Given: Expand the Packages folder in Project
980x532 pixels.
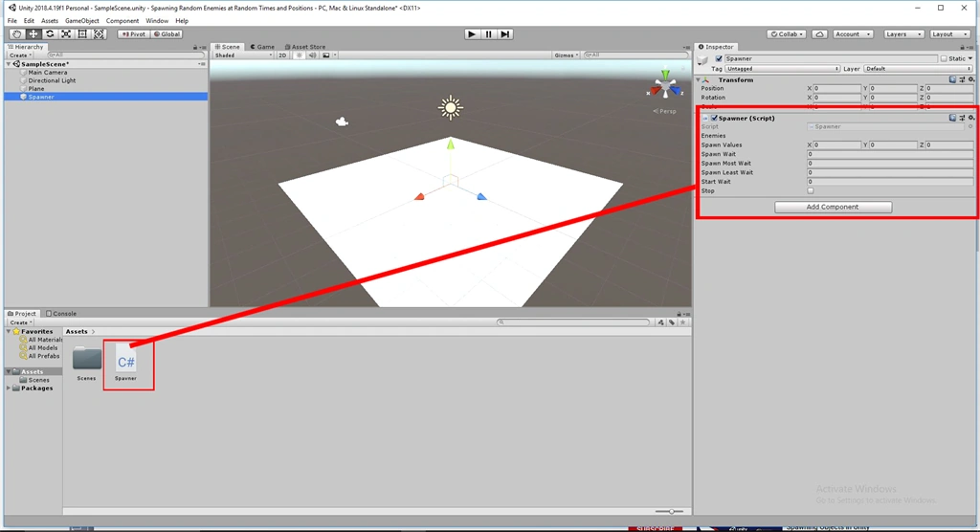Looking at the screenshot, I should [9, 388].
